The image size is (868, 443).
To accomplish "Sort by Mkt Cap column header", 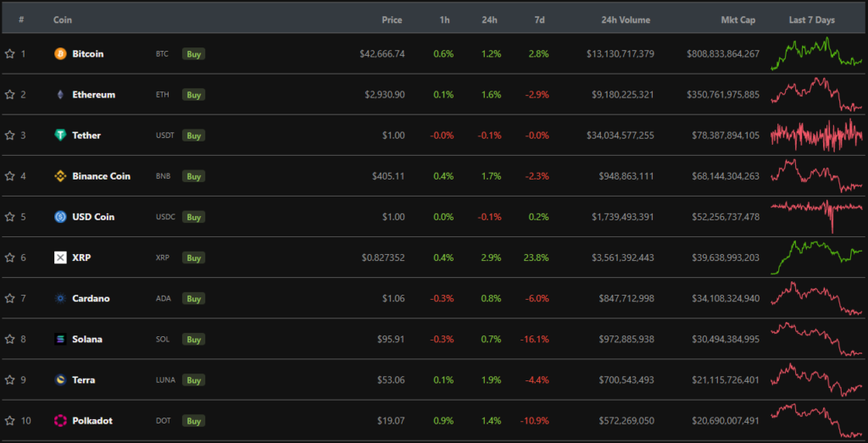I will point(737,19).
